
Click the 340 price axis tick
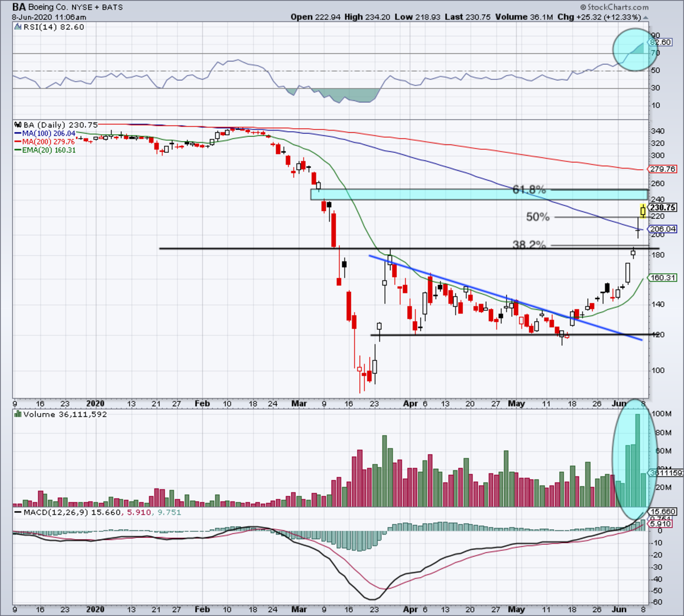[657, 131]
